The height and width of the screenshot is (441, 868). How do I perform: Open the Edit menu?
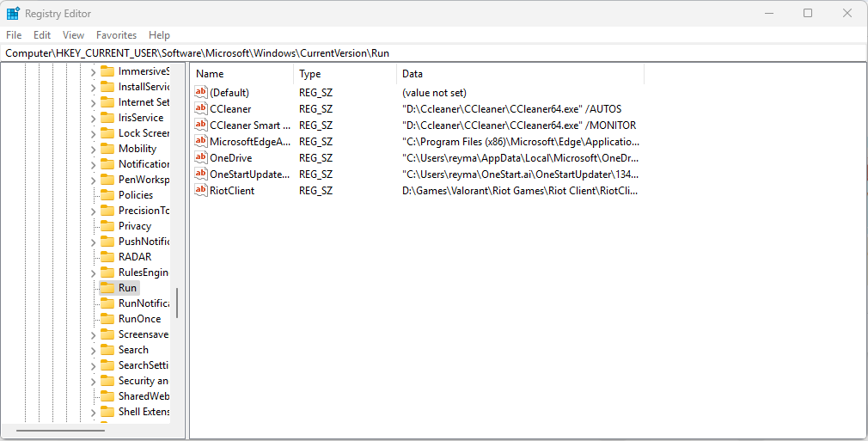42,35
